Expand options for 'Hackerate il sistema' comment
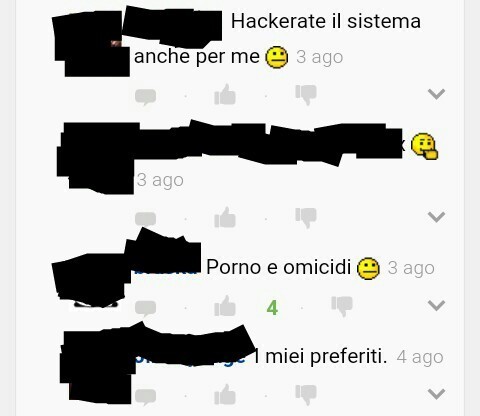Image resolution: width=480 pixels, height=416 pixels. coord(436,94)
